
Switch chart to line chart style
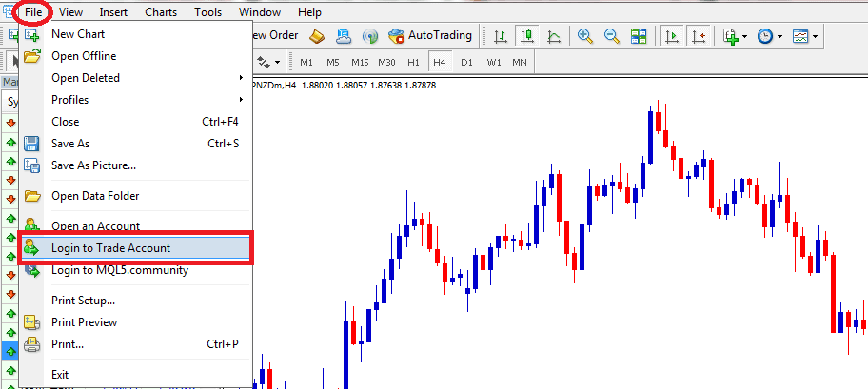(553, 36)
